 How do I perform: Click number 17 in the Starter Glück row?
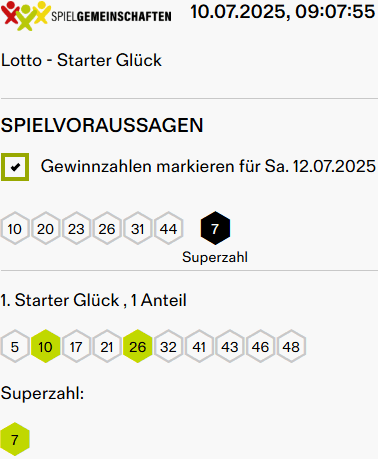pyautogui.click(x=76, y=346)
